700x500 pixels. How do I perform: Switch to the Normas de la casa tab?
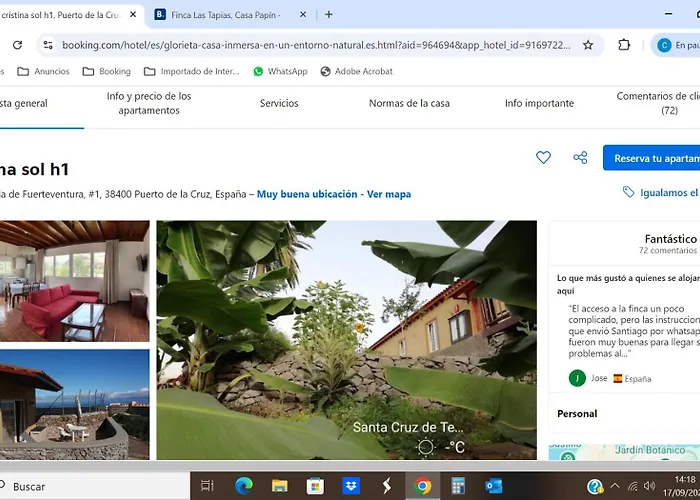409,104
